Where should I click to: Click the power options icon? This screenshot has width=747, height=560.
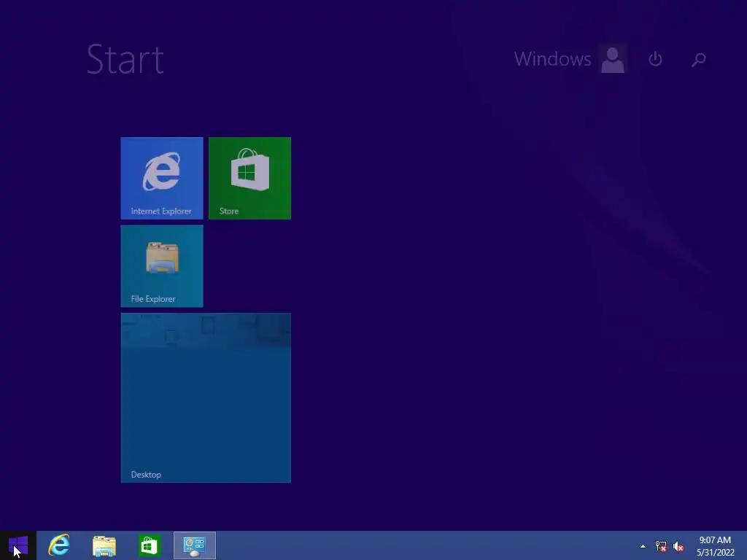click(x=656, y=59)
